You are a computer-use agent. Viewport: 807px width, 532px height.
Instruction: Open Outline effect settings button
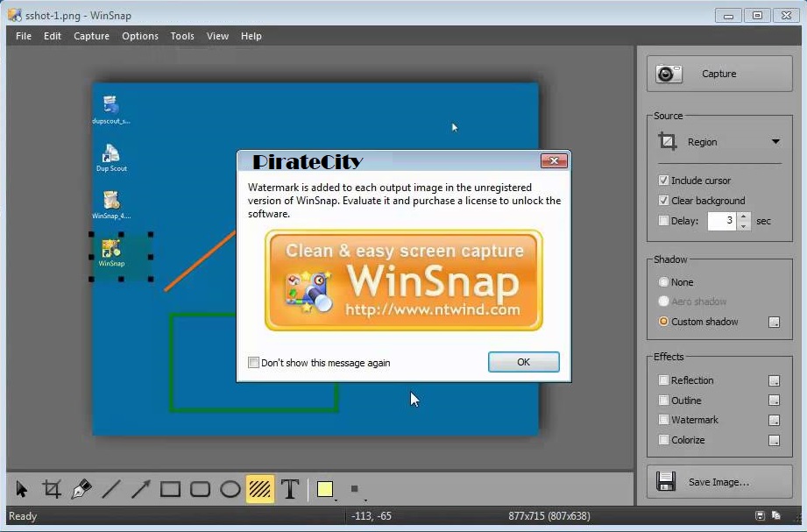coord(774,401)
